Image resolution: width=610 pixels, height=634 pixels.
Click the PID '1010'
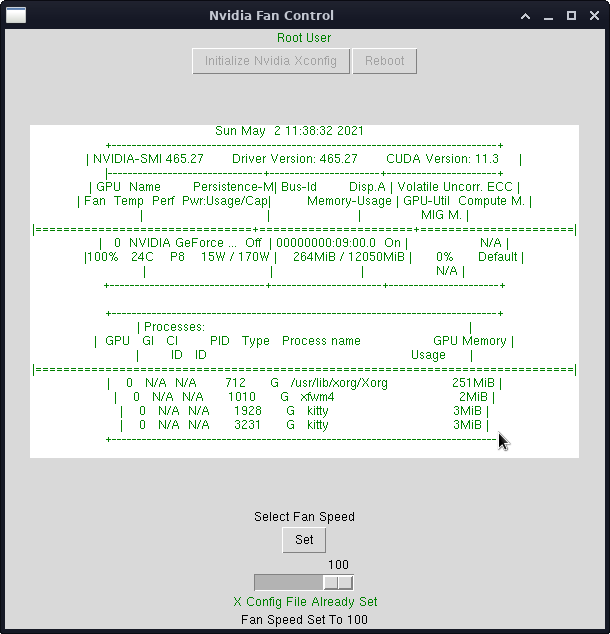point(242,397)
